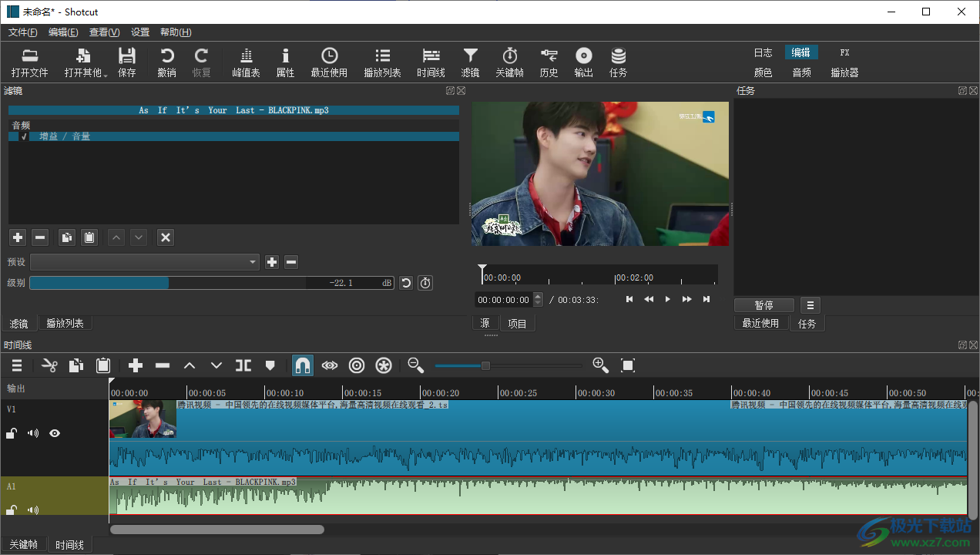Move filter down with the down arrow

(x=139, y=237)
